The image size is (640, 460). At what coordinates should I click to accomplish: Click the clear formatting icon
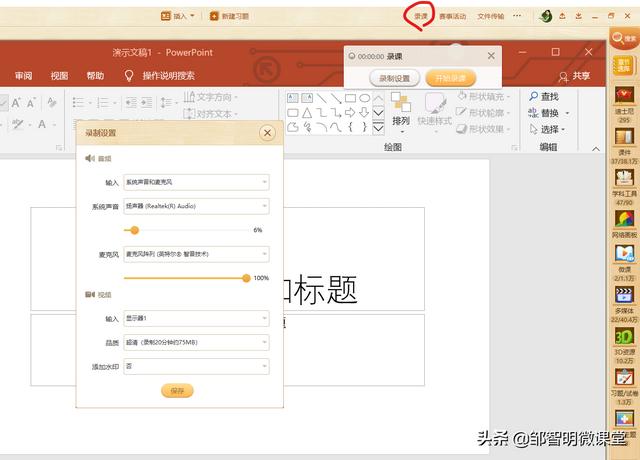coord(52,102)
